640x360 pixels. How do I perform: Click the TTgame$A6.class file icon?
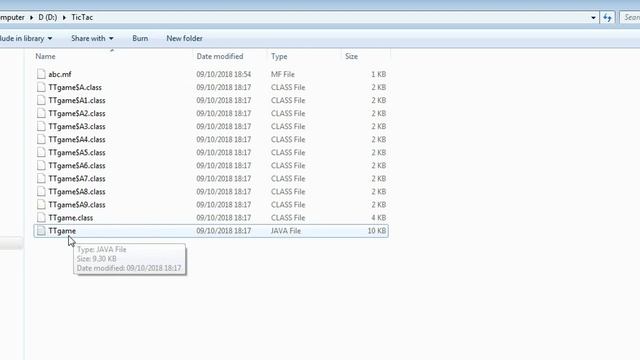(x=41, y=165)
